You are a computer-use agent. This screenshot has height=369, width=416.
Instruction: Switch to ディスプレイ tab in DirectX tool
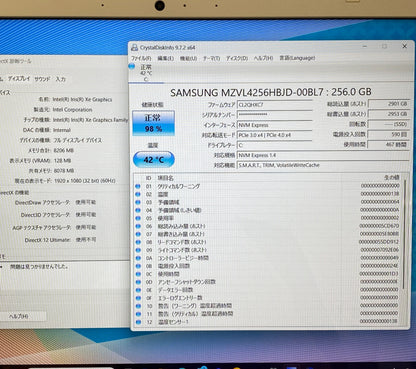(x=19, y=79)
